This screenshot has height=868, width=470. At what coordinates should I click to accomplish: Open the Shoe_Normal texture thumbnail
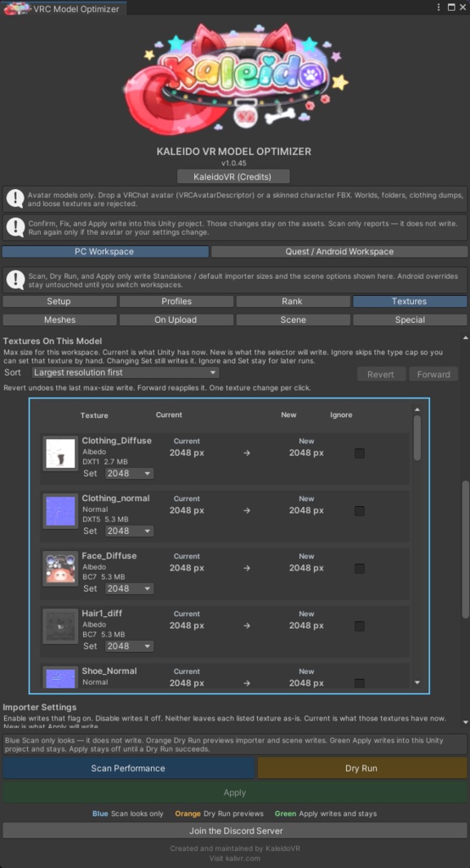[x=60, y=677]
